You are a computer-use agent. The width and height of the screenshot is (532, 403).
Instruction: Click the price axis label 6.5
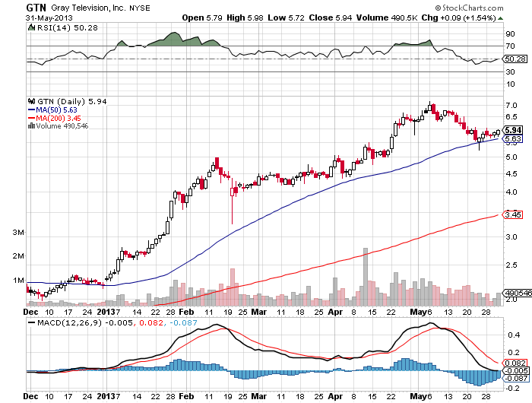pyautogui.click(x=511, y=117)
